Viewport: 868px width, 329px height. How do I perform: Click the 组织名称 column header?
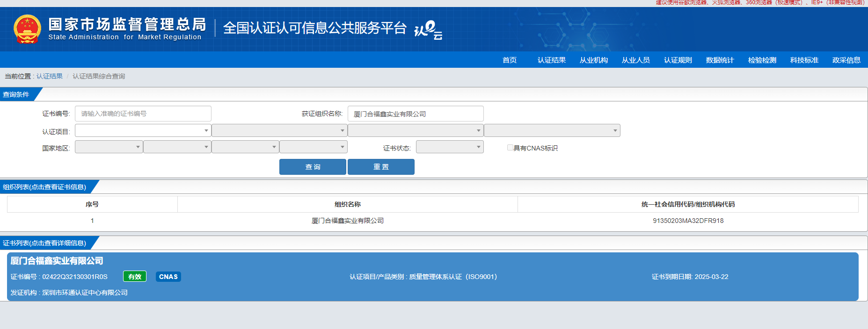[x=348, y=204]
